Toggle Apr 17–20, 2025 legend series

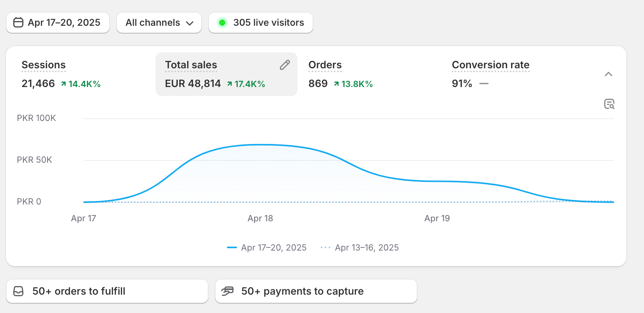(267, 247)
